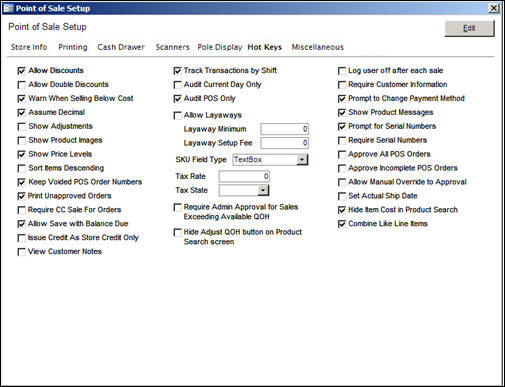The height and width of the screenshot is (387, 505).
Task: Enable Hide Adjust QOH button checkbox
Action: pos(178,233)
